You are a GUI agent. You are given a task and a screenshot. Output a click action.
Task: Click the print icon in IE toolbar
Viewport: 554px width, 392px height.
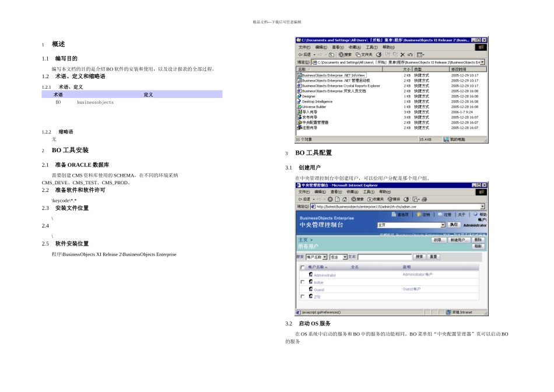pyautogui.click(x=425, y=199)
